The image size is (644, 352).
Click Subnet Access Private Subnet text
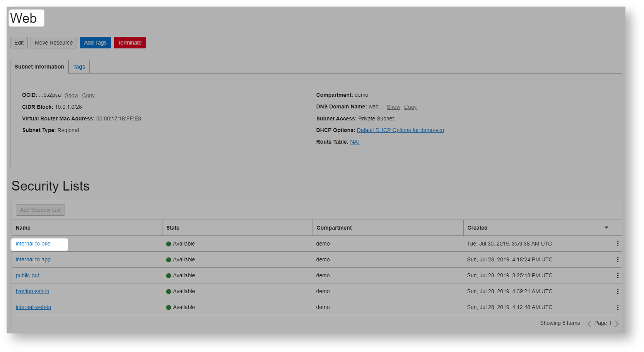click(x=376, y=118)
